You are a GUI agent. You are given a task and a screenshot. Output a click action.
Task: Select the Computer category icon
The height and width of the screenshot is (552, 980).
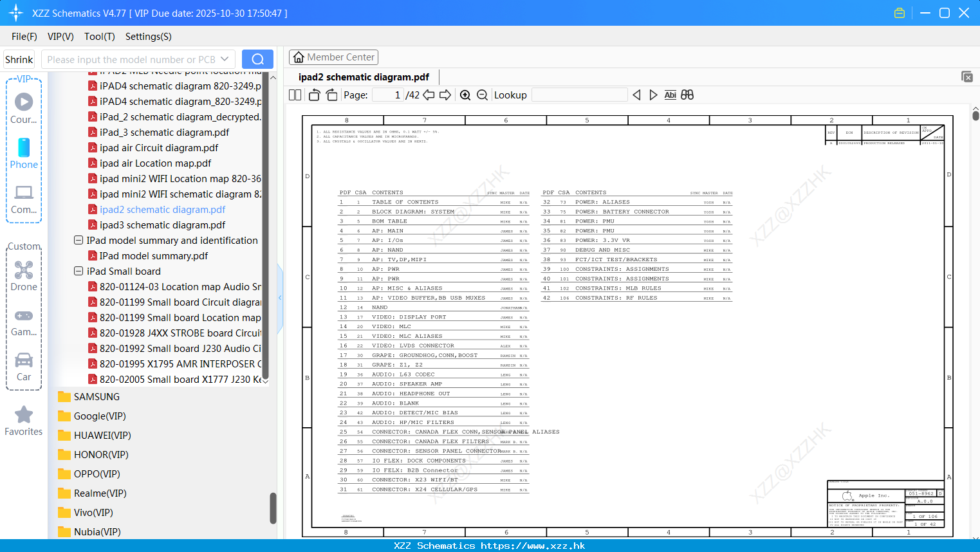[24, 199]
